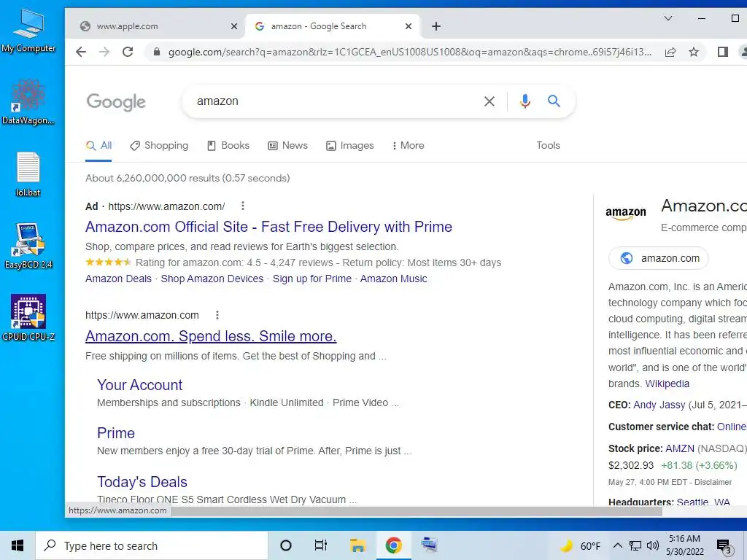Focus the Google search input with amazon

pyautogui.click(x=333, y=101)
